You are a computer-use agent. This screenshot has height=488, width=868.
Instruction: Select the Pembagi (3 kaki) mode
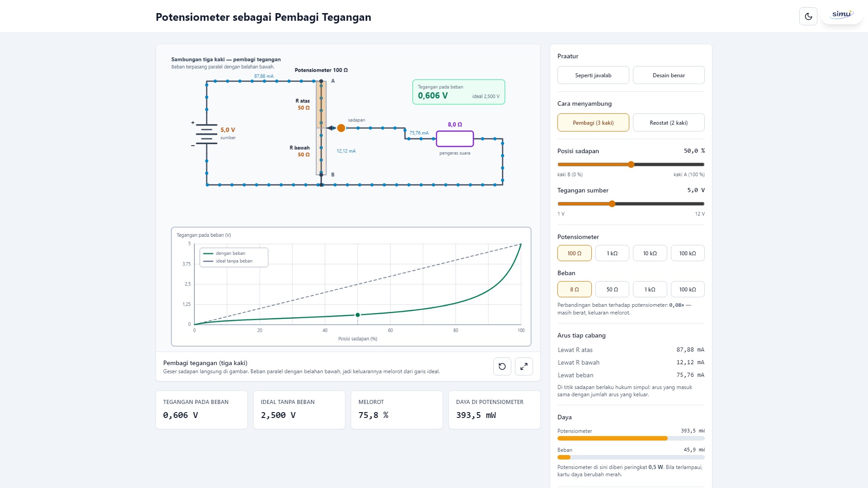(x=593, y=122)
